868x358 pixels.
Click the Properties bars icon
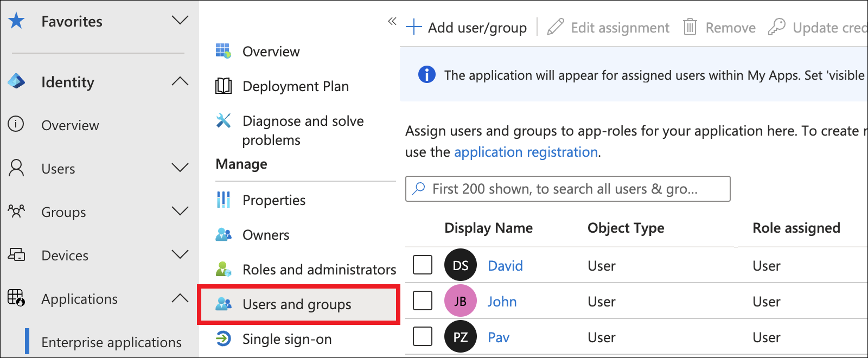[224, 200]
